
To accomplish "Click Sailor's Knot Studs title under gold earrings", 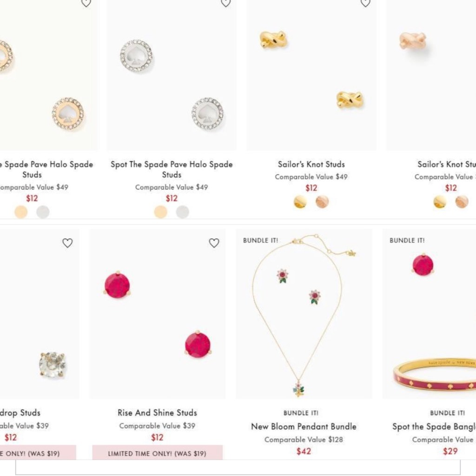I will click(x=311, y=164).
